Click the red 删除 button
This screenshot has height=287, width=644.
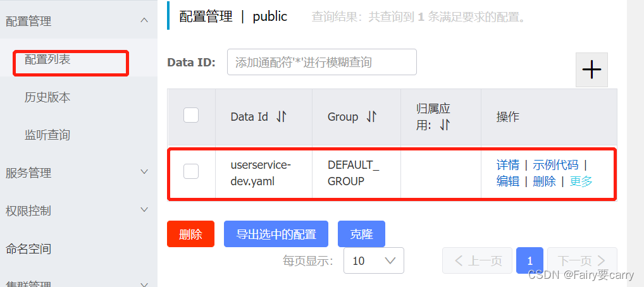[x=190, y=234]
